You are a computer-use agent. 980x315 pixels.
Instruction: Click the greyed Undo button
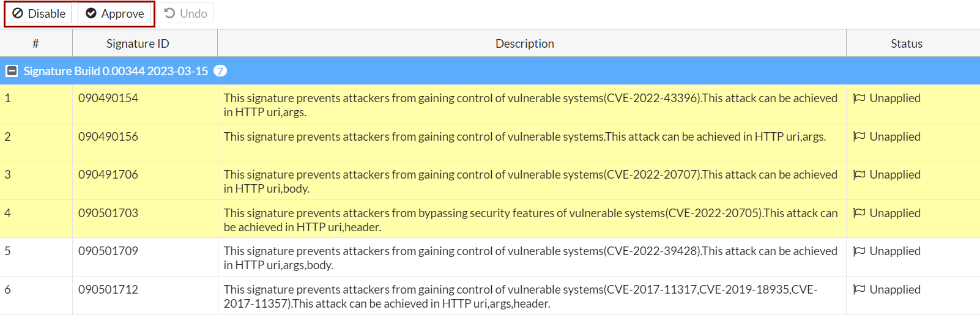(x=186, y=13)
